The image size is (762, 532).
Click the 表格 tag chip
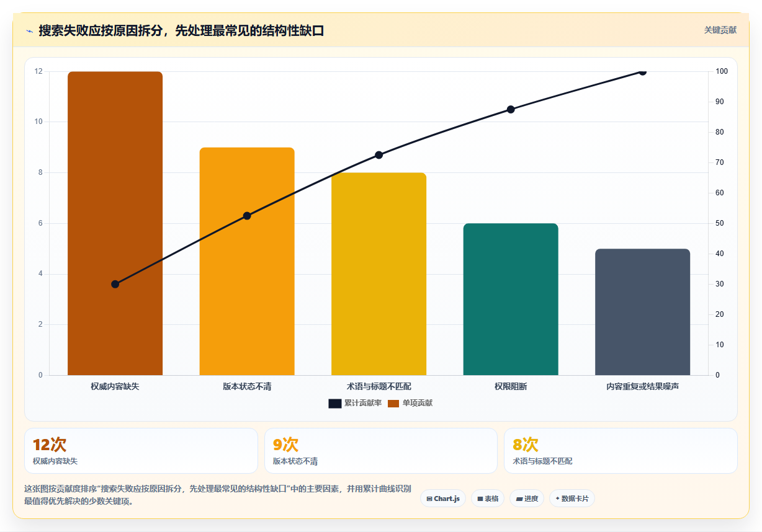point(488,499)
